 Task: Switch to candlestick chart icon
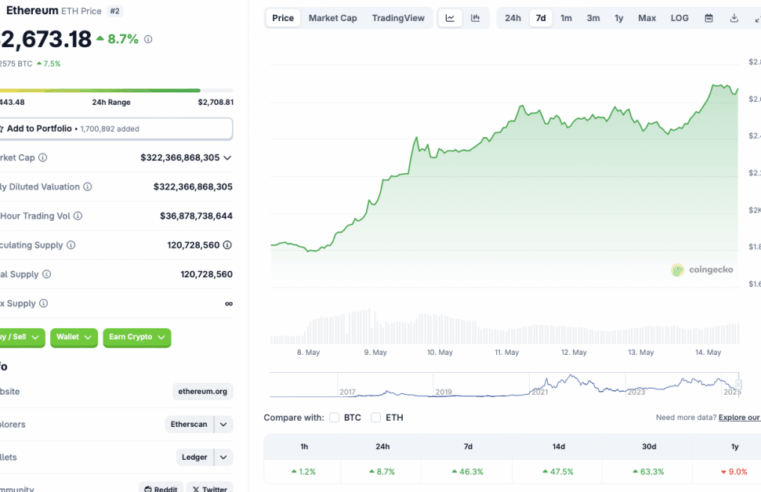tap(475, 18)
